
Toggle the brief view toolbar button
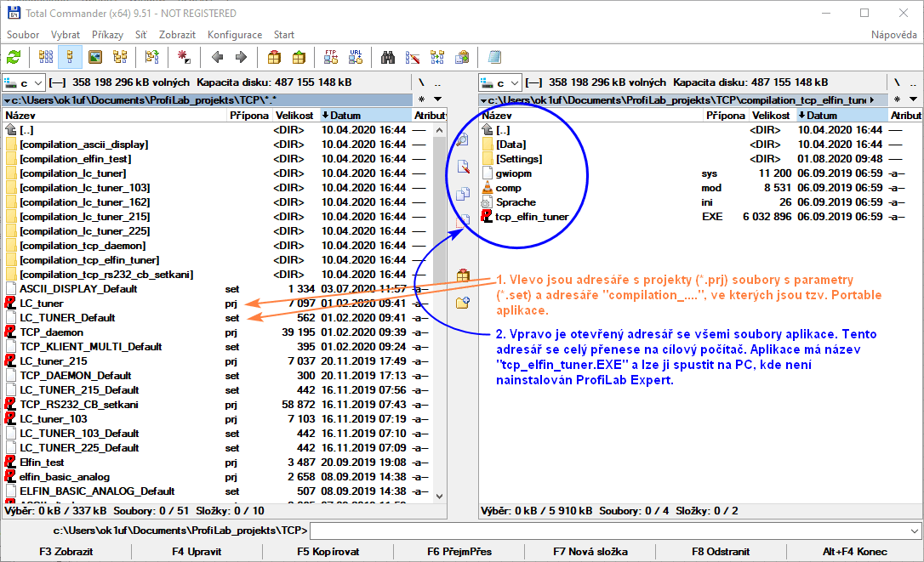[x=46, y=57]
